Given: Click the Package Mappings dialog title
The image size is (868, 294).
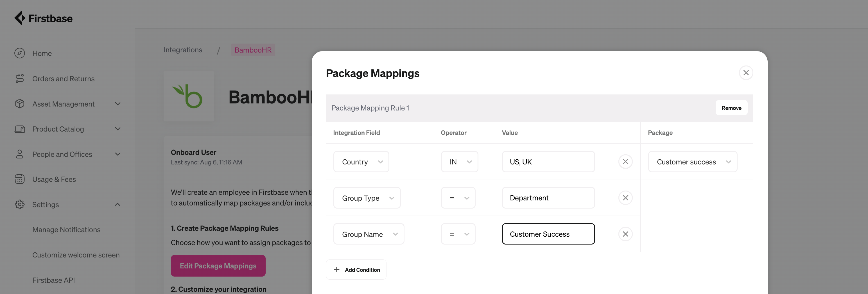Looking at the screenshot, I should 373,73.
